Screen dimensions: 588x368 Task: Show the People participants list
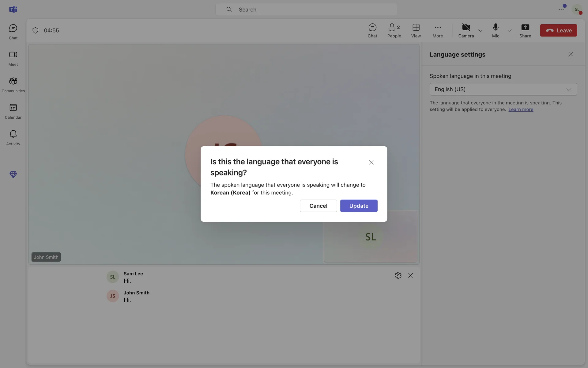(x=394, y=30)
